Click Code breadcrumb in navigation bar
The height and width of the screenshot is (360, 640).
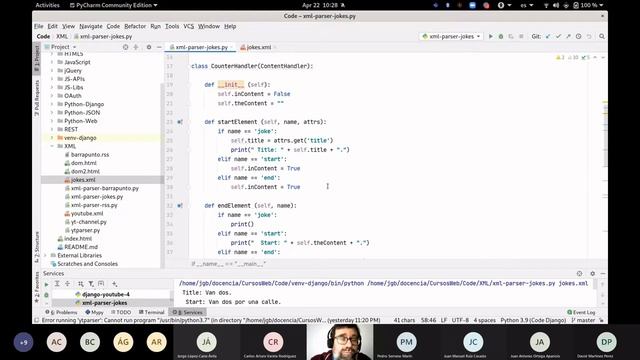43,36
